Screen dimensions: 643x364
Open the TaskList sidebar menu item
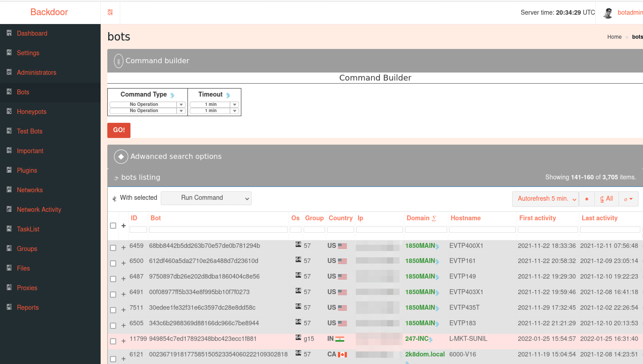coord(50,229)
